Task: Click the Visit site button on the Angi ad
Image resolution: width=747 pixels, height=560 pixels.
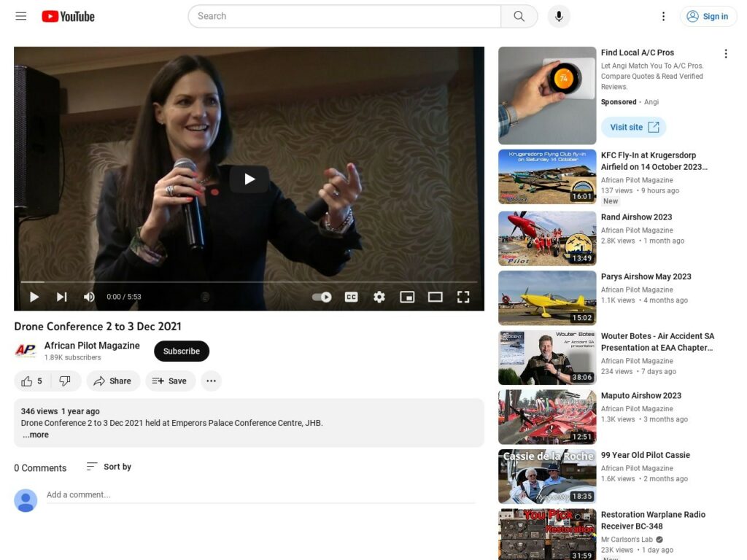Action: point(634,127)
